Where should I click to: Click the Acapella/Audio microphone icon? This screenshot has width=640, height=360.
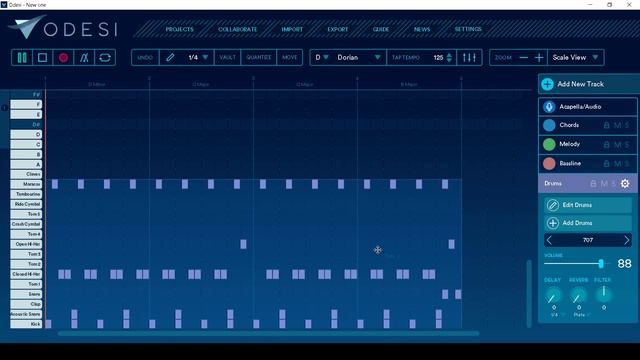pyautogui.click(x=549, y=107)
